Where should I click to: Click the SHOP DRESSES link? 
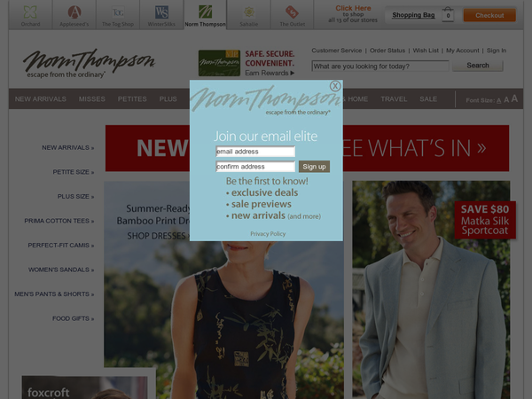pyautogui.click(x=158, y=236)
